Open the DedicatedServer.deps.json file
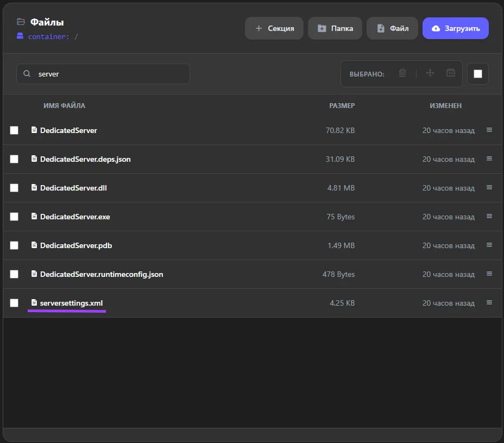 pos(85,159)
